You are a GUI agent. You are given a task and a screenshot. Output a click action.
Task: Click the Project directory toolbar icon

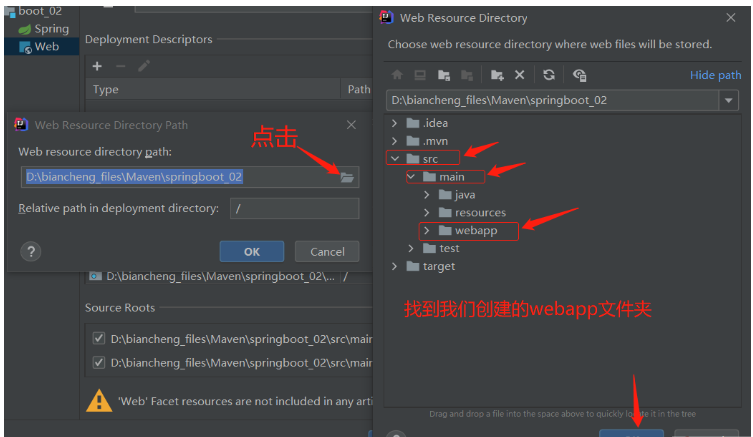click(444, 75)
